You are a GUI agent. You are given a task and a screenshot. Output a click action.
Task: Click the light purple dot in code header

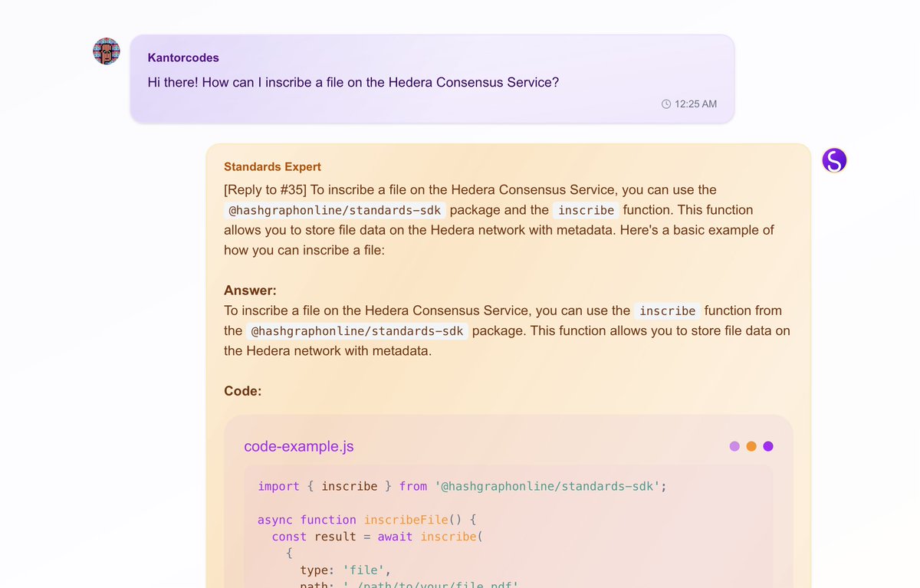click(734, 446)
